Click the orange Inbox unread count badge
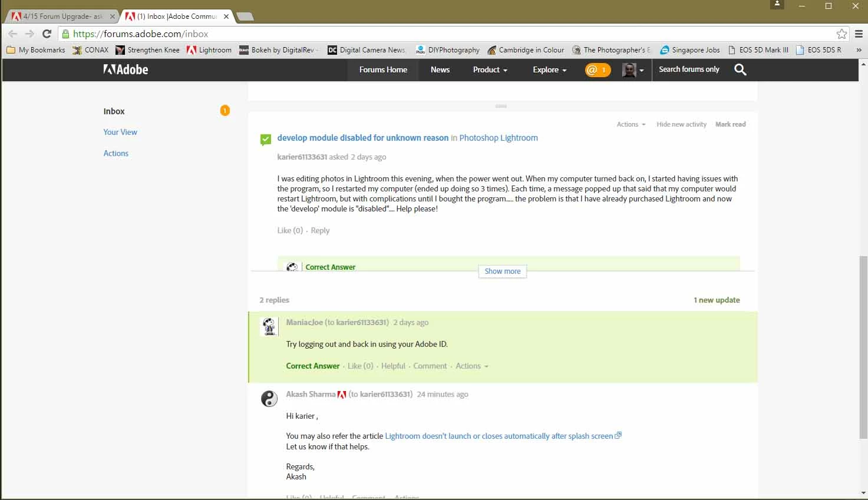The width and height of the screenshot is (868, 500). 225,111
